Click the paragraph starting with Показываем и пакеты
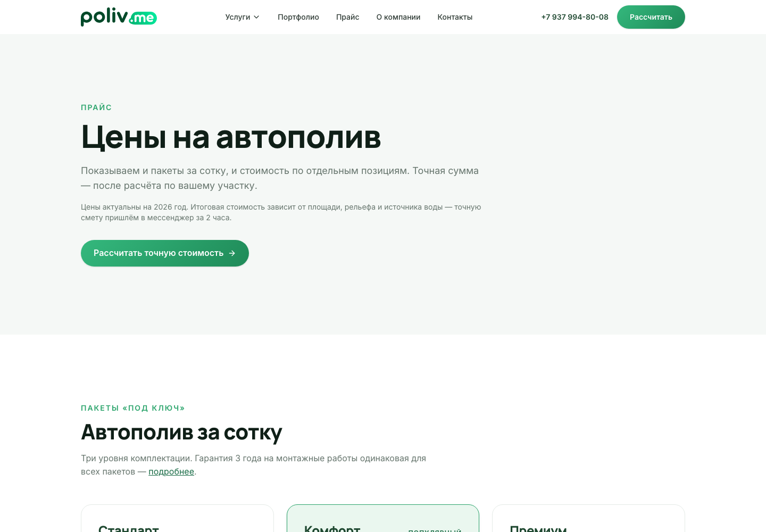The height and width of the screenshot is (532, 766). click(x=280, y=178)
